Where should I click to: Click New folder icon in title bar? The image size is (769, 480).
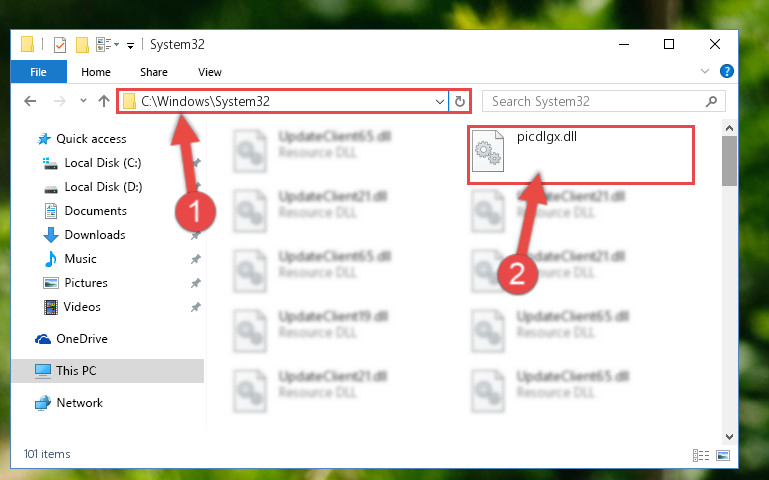(x=82, y=45)
